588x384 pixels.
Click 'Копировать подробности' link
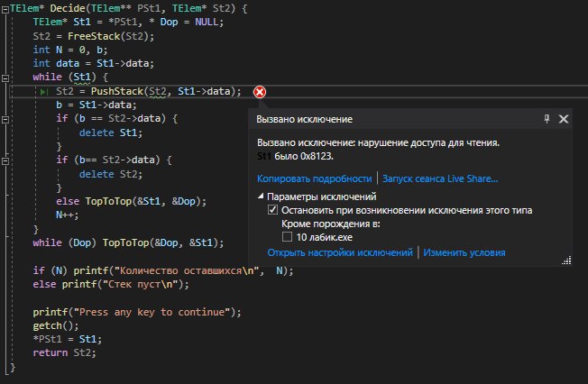click(x=314, y=178)
